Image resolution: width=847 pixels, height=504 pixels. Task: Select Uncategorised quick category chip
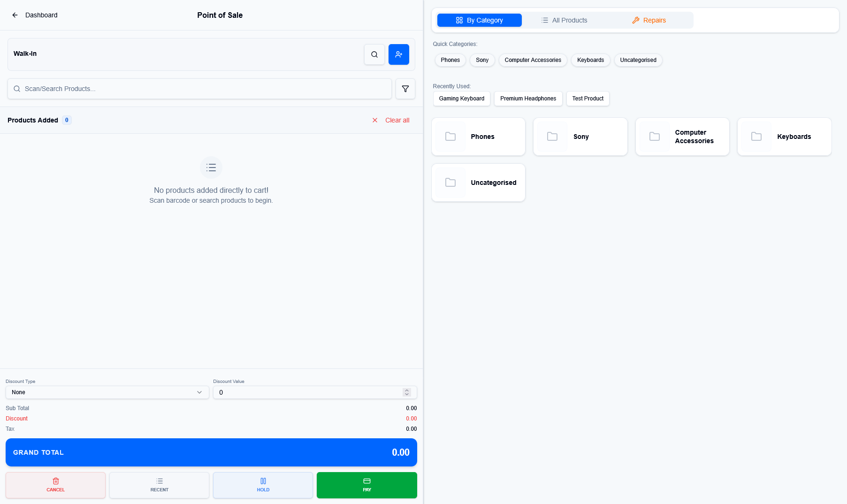(x=638, y=60)
